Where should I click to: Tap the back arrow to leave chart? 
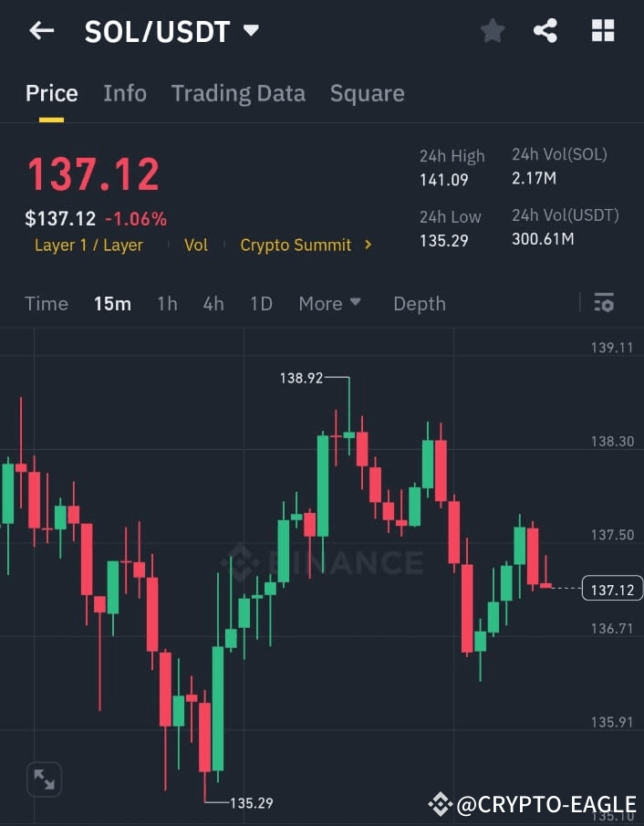pos(41,30)
